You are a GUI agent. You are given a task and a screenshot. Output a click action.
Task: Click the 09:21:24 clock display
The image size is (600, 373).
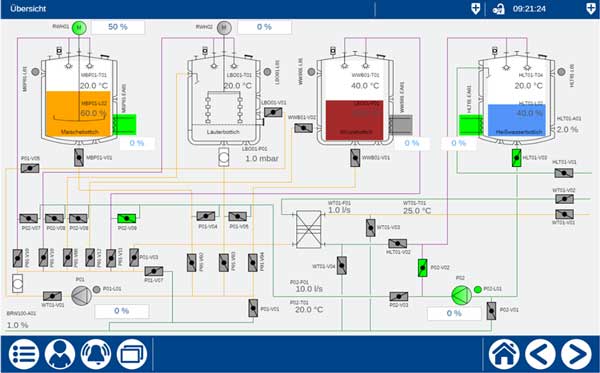(529, 9)
